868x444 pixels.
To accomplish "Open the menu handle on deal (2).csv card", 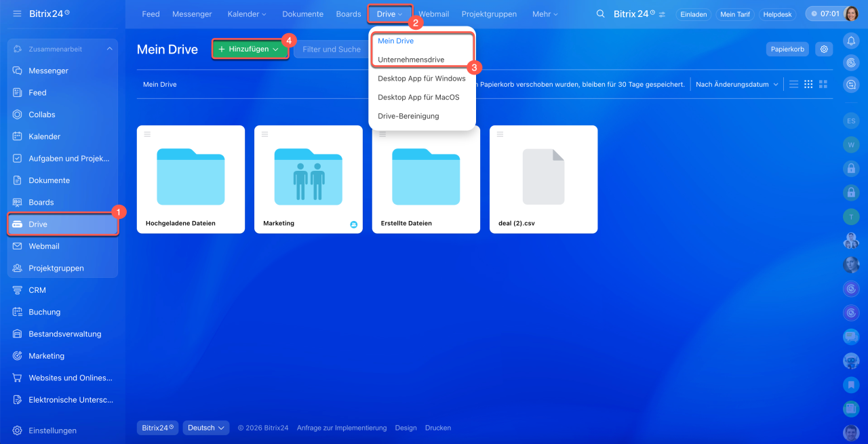I will point(500,134).
